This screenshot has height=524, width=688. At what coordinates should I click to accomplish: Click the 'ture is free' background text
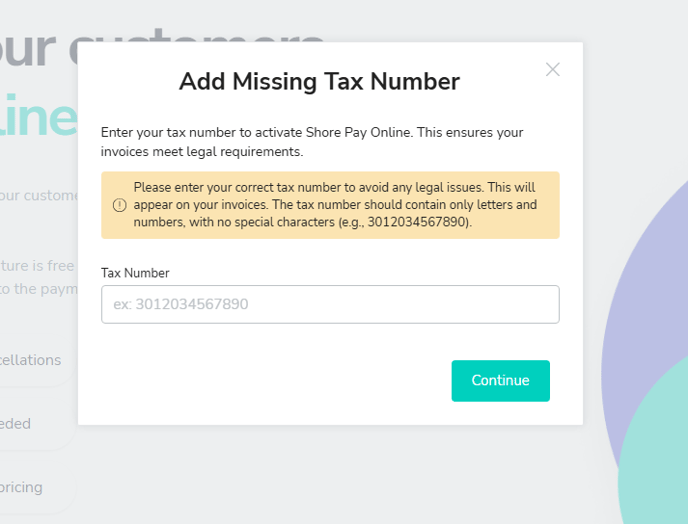(x=38, y=266)
